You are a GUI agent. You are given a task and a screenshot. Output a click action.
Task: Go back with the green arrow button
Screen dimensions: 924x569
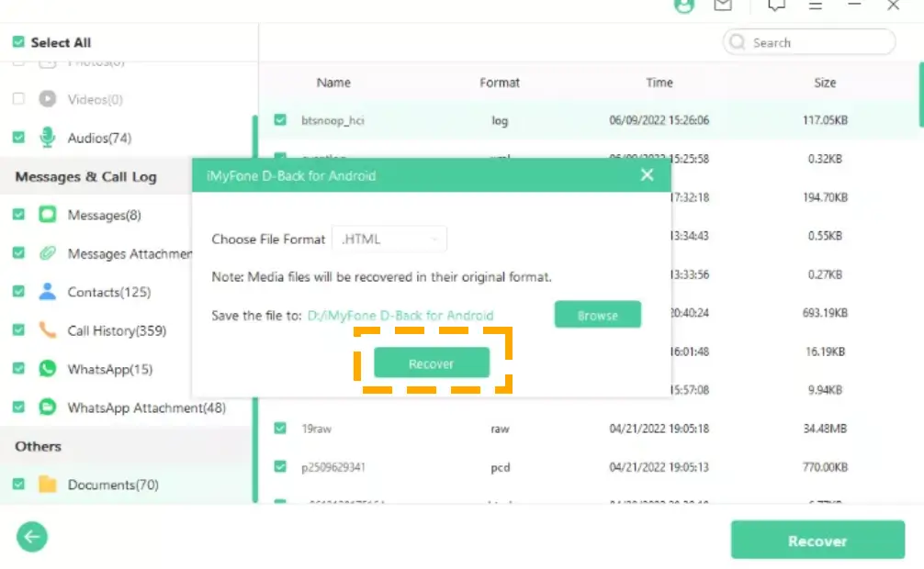tap(32, 537)
